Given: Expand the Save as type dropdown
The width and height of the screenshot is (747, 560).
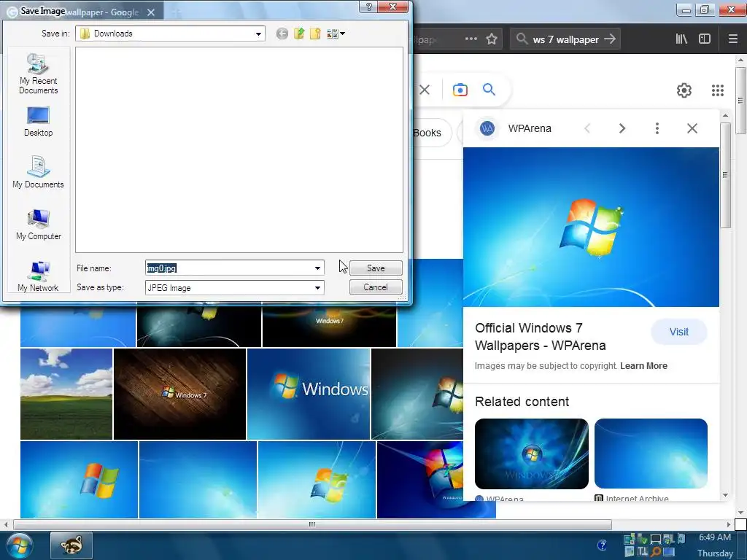Looking at the screenshot, I should coord(318,287).
